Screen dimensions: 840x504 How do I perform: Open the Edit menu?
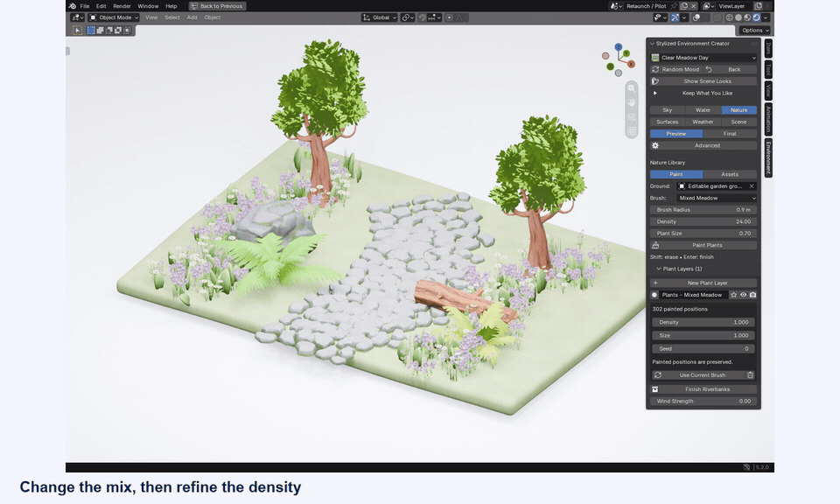click(101, 6)
